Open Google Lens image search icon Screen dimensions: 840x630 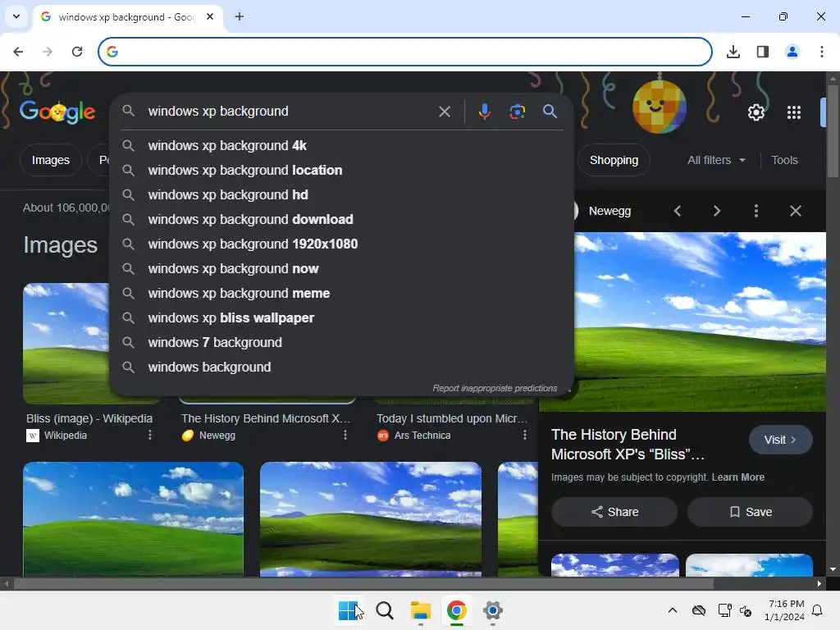click(518, 112)
